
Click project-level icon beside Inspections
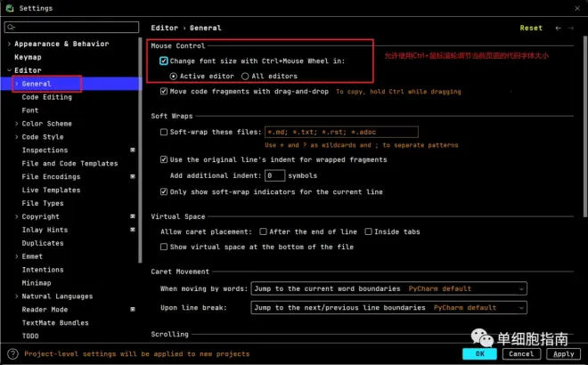coord(132,150)
